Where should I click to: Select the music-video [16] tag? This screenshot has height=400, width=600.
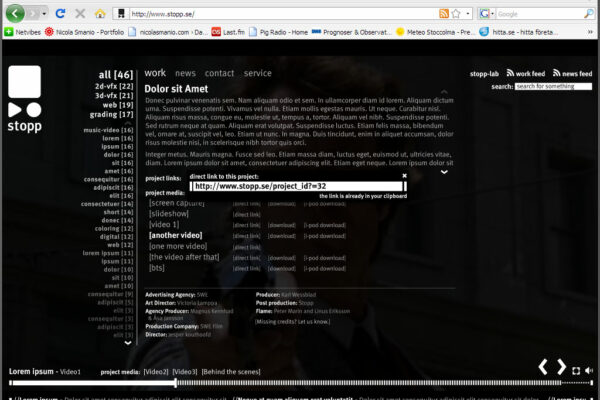click(108, 130)
